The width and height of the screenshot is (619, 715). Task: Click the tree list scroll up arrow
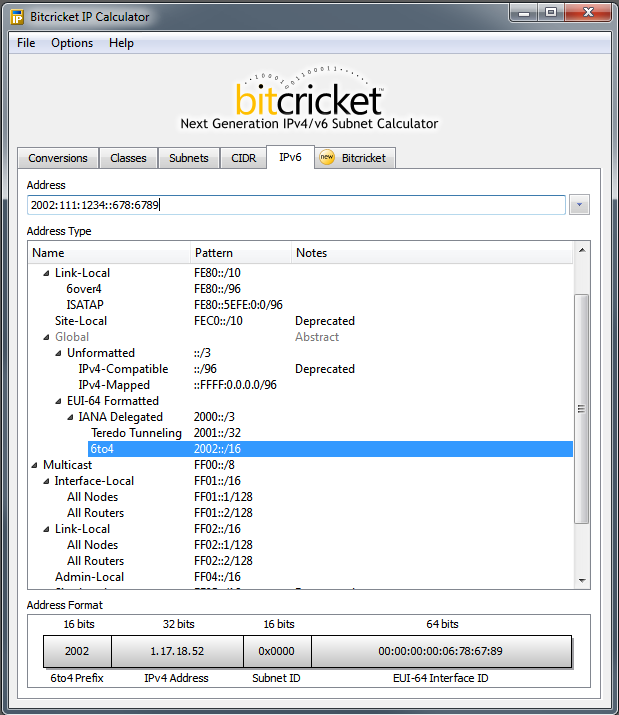click(x=582, y=250)
